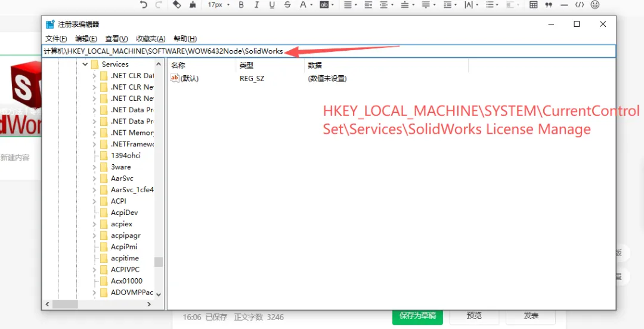This screenshot has height=329, width=644.
Task: Open the 查看(V) menu
Action: 117,39
